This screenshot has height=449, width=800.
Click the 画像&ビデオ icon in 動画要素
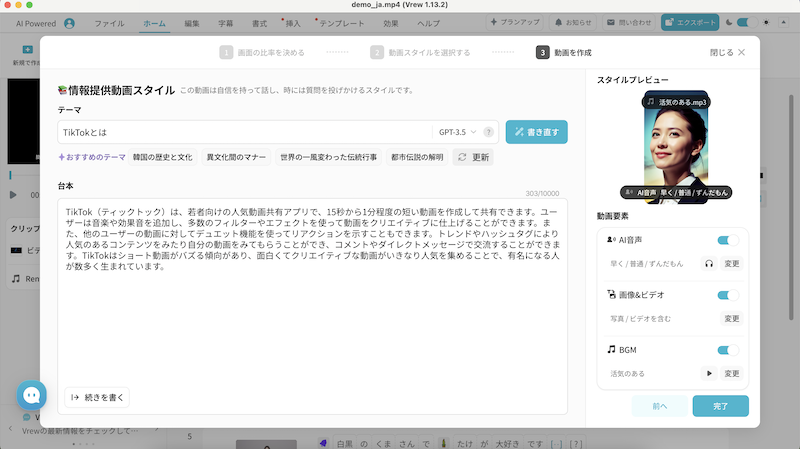pyautogui.click(x=611, y=294)
